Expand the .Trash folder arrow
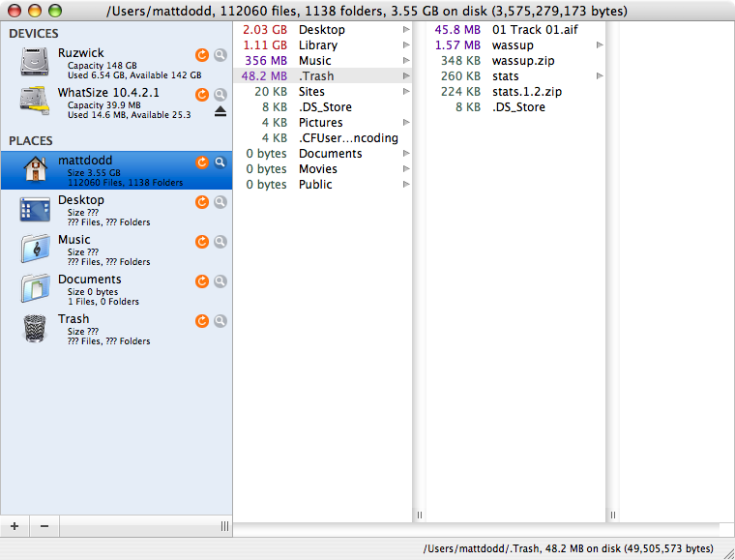This screenshot has width=735, height=560. 406,75
